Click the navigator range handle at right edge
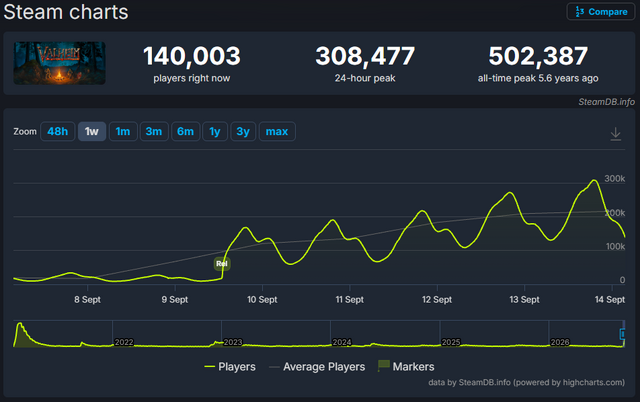The width and height of the screenshot is (640, 402). (x=622, y=334)
